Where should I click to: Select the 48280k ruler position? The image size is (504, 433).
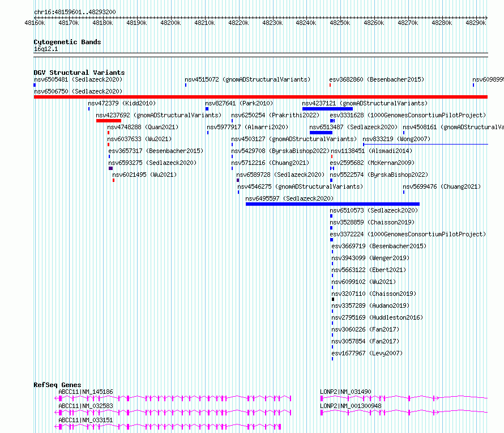[442, 23]
